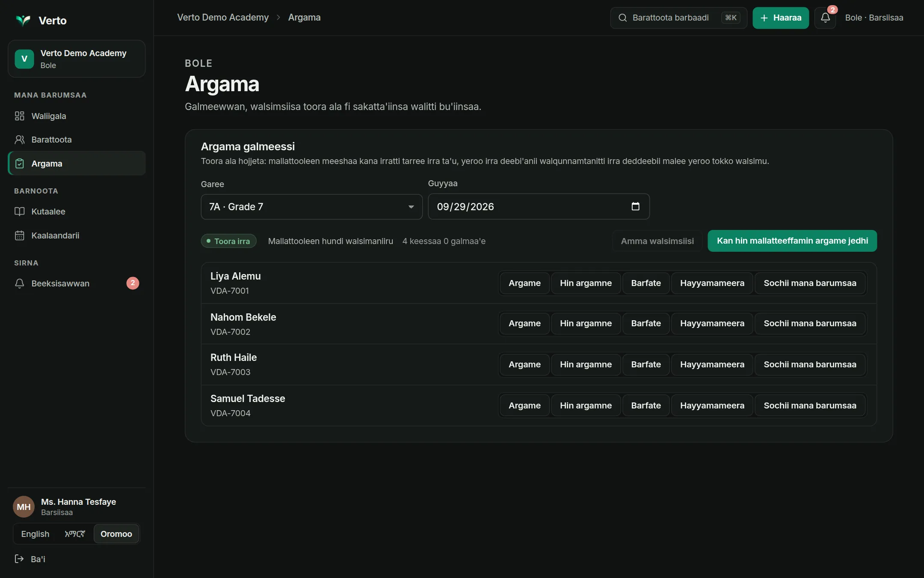This screenshot has width=924, height=578.
Task: Click the green V academy badge
Action: pos(24,59)
